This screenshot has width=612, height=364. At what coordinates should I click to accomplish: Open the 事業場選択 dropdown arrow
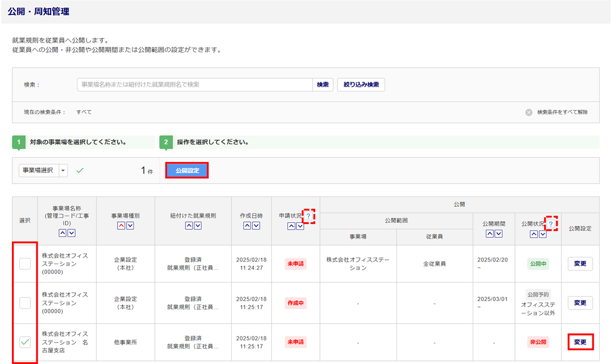(x=64, y=171)
